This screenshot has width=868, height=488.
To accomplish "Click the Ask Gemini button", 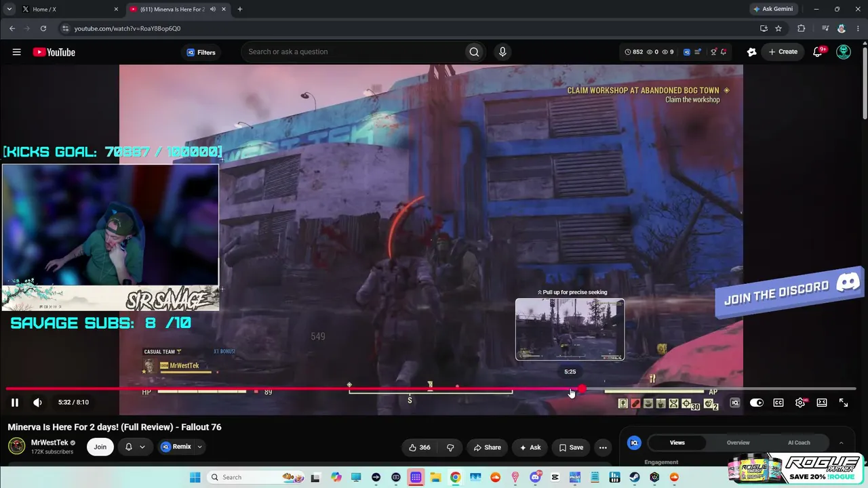I will [x=773, y=9].
